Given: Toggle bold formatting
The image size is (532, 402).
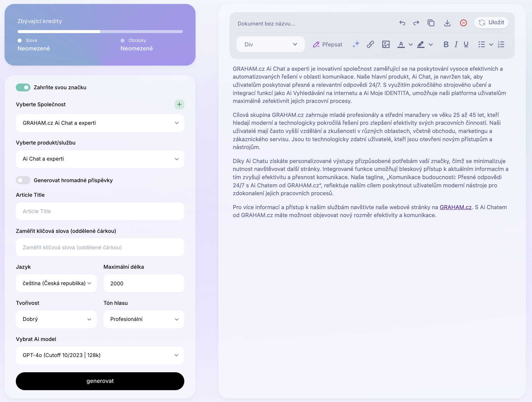Looking at the screenshot, I should 446,44.
